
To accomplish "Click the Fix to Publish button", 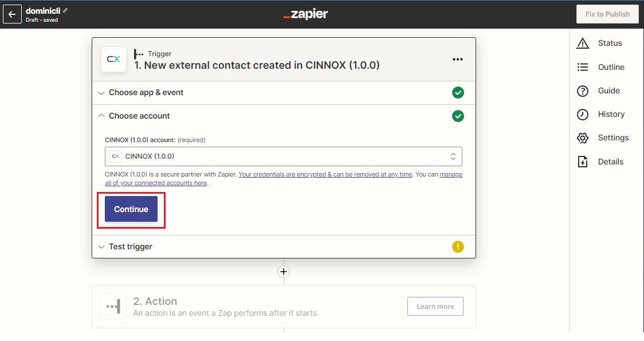I will tap(607, 14).
